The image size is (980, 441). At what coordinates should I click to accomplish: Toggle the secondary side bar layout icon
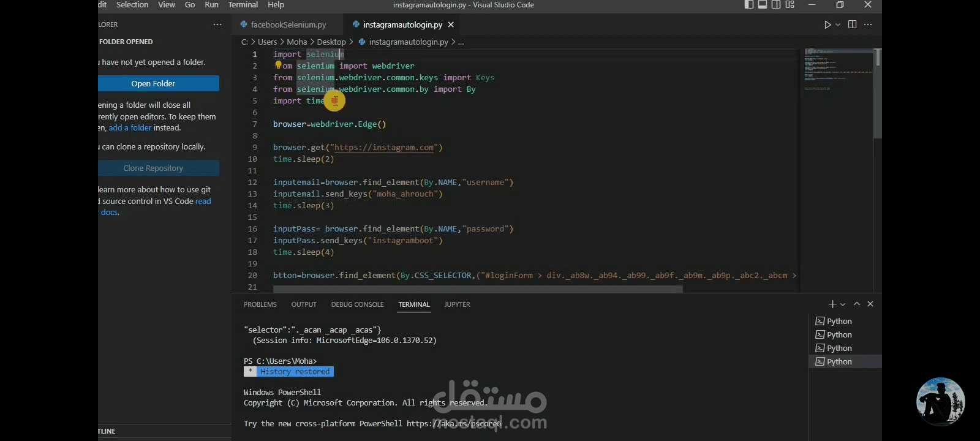pos(776,5)
